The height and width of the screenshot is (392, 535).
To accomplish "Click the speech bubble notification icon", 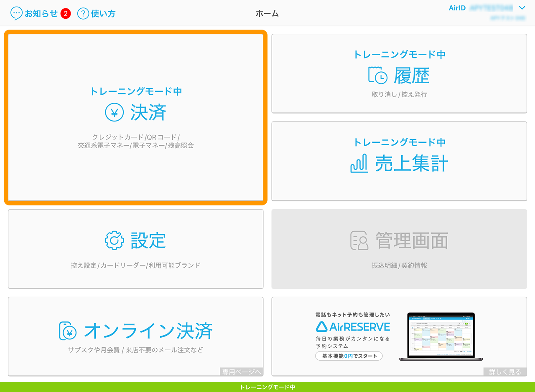I will coord(16,13).
